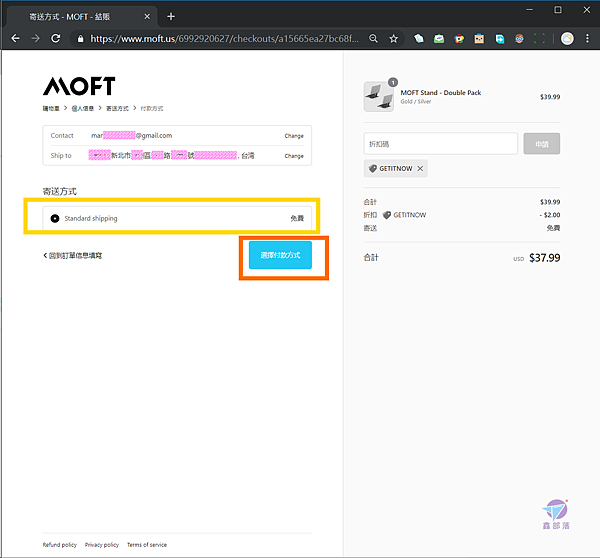This screenshot has width=600, height=558.
Task: Click the round face with glasses extension icon
Action: 519,38
